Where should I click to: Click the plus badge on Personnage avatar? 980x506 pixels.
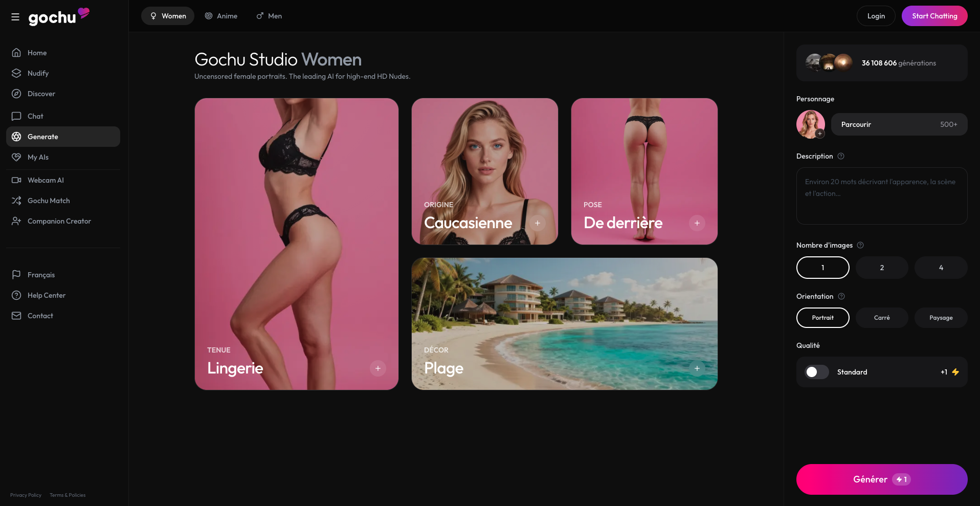tap(820, 134)
